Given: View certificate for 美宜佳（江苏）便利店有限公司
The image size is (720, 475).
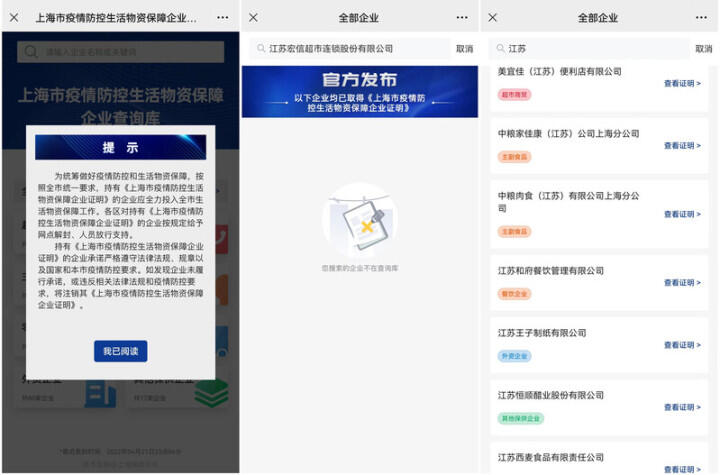Looking at the screenshot, I should click(682, 84).
